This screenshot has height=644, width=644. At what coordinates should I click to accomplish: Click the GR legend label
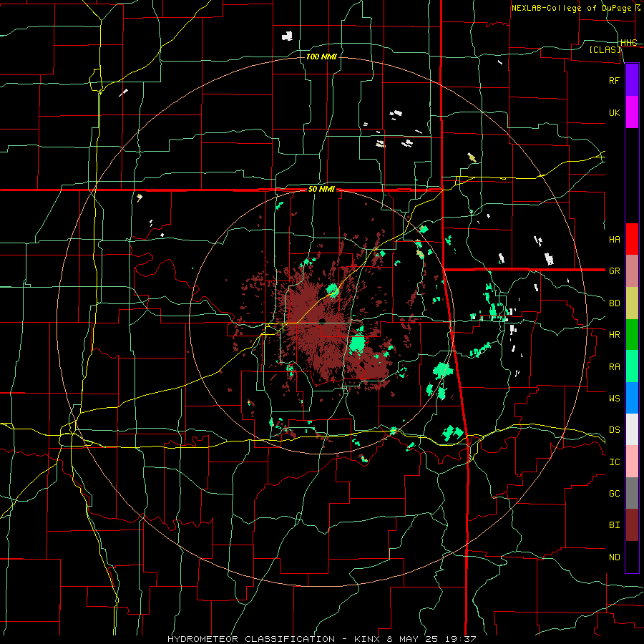coord(614,270)
